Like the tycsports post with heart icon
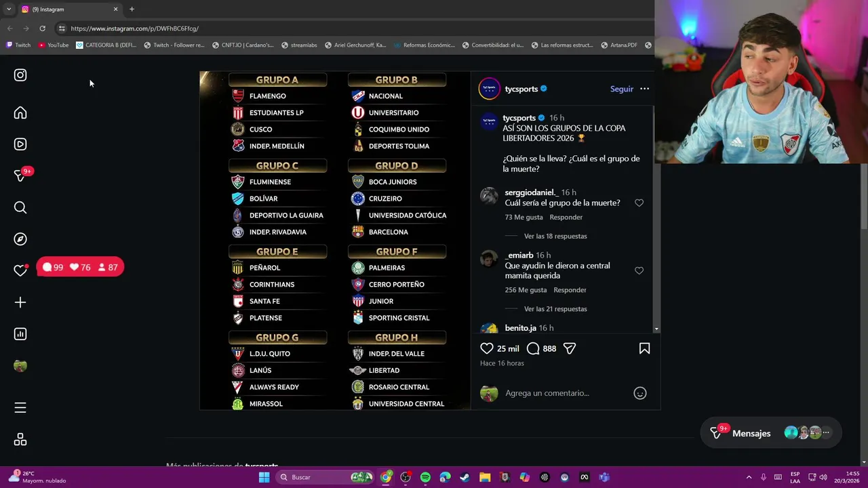The width and height of the screenshot is (868, 488). tap(487, 348)
